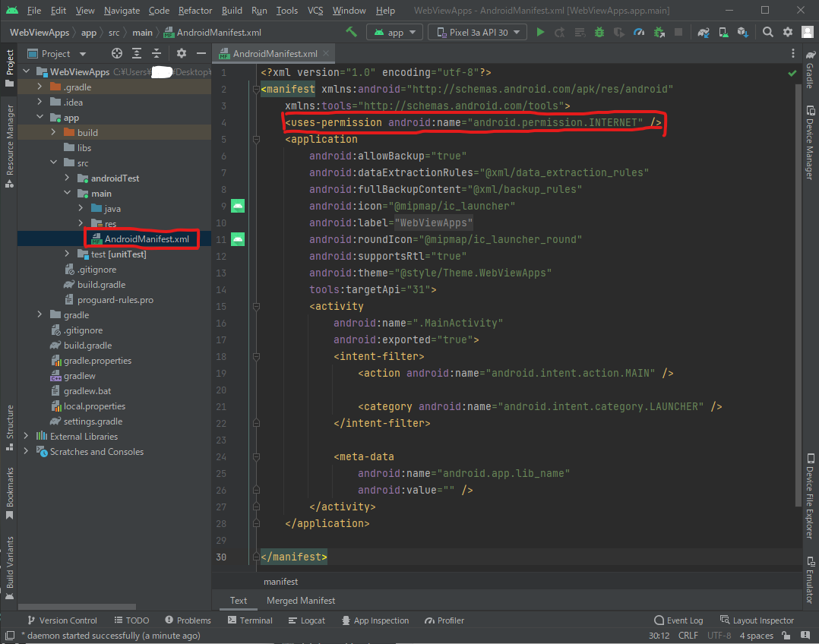Open the Refactor menu

point(194,11)
